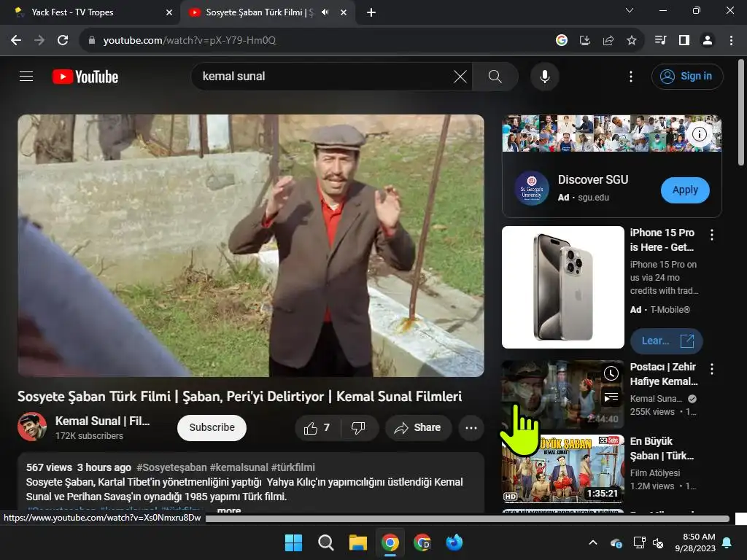Click the video player frame
Viewport: 747px width, 560px height.
251,245
